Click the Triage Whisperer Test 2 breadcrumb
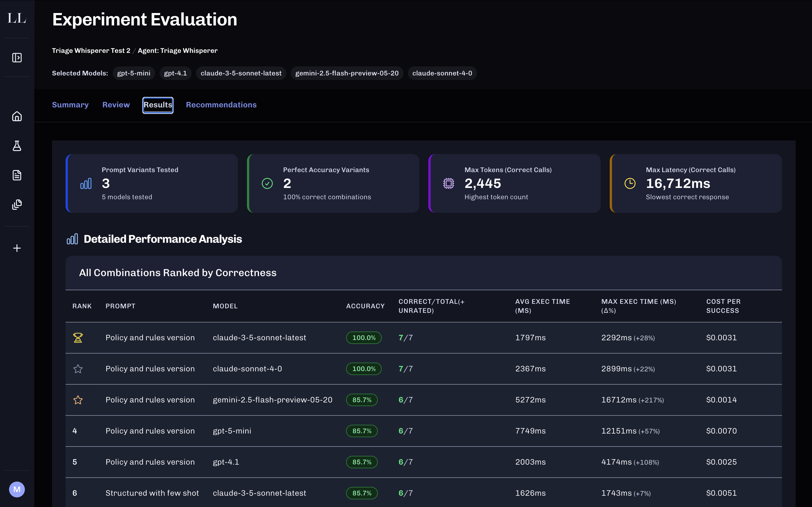Image resolution: width=812 pixels, height=507 pixels. point(91,51)
